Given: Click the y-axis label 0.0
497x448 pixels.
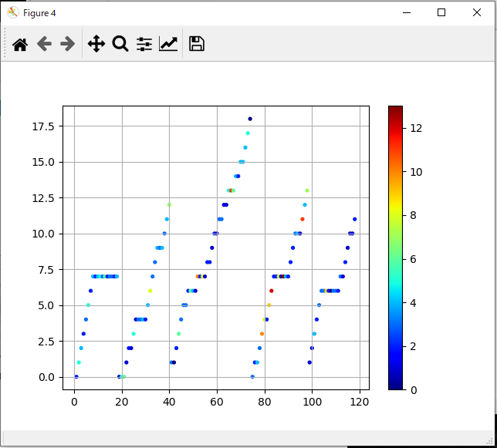Looking at the screenshot, I should (x=46, y=377).
